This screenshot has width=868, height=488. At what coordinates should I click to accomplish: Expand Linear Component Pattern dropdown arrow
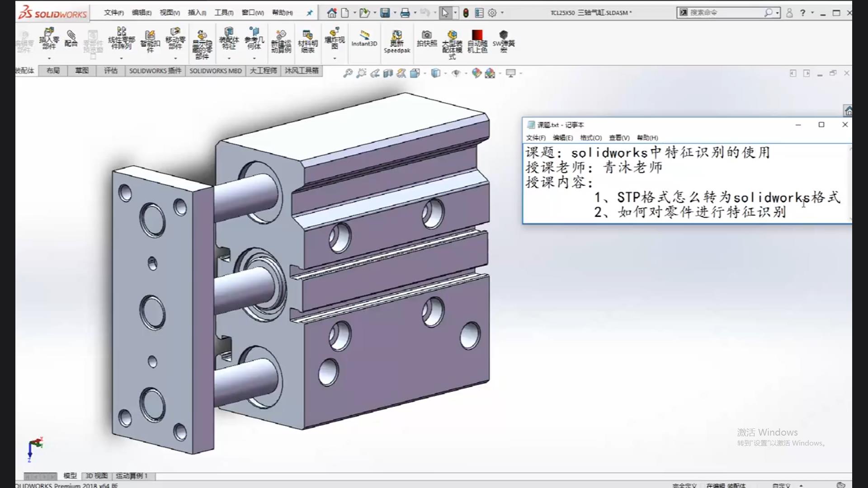(121, 58)
